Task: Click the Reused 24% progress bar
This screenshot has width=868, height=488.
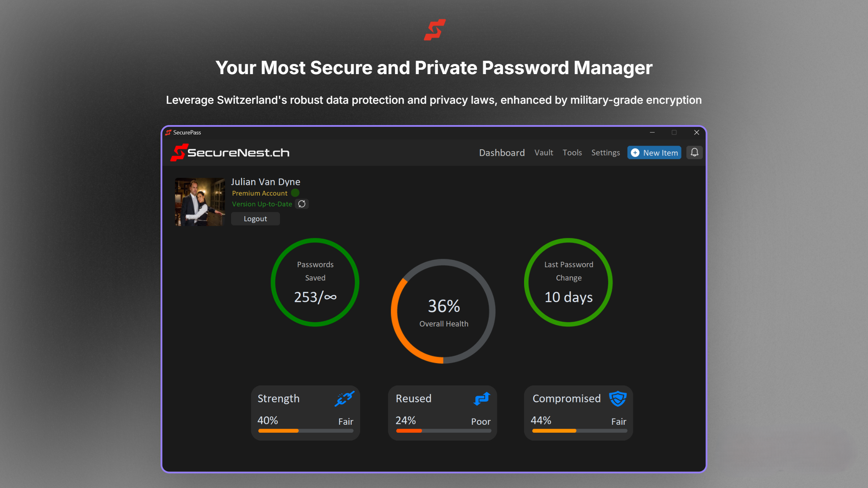Action: (443, 431)
